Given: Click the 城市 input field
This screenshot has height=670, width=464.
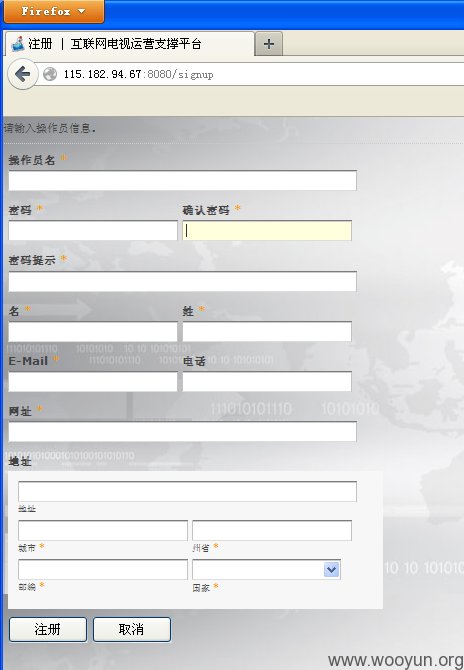Looking at the screenshot, I should click(x=103, y=530).
